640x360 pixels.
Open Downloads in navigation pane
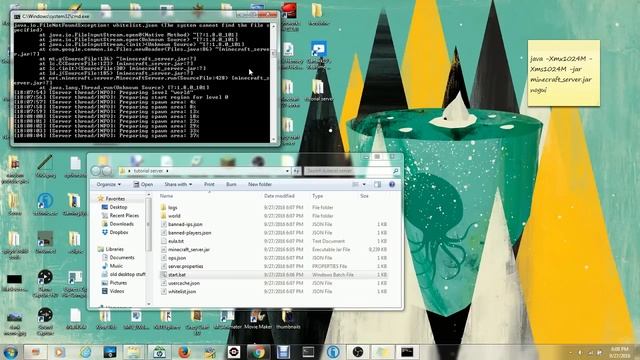pos(122,224)
